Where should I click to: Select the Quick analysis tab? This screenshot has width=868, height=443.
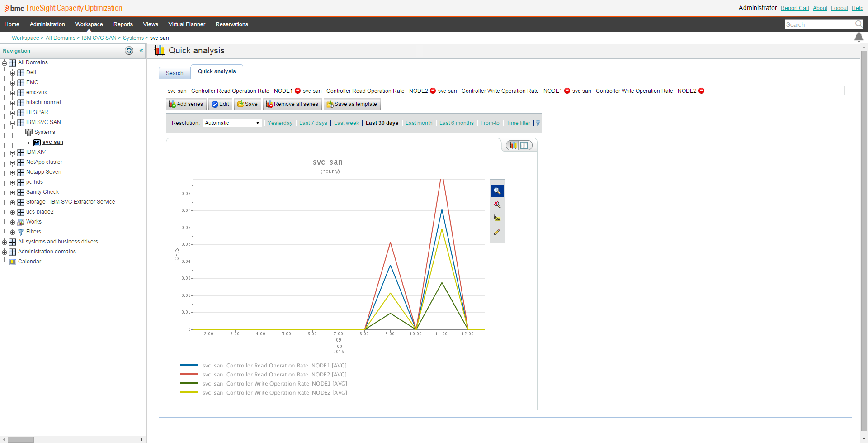(x=217, y=71)
